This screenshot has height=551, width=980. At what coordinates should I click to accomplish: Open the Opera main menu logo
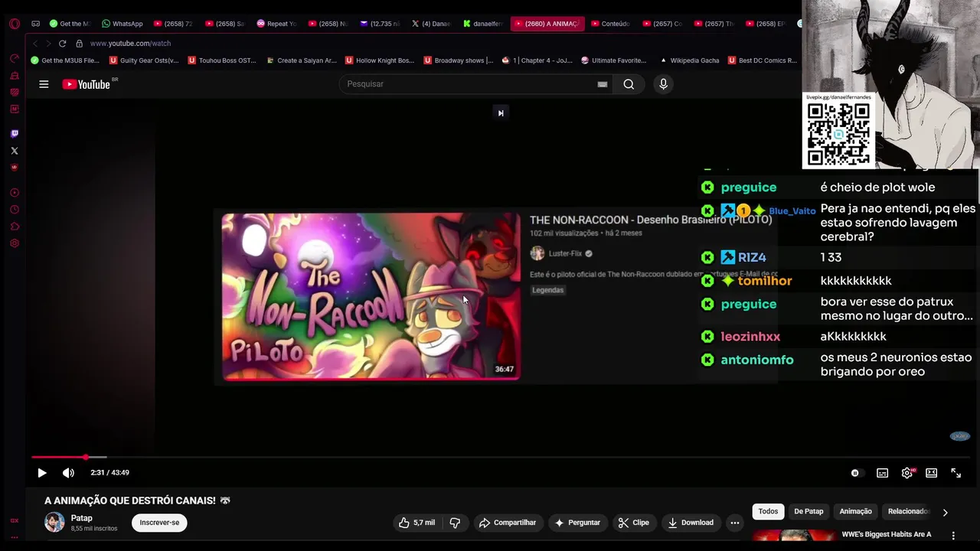click(14, 24)
